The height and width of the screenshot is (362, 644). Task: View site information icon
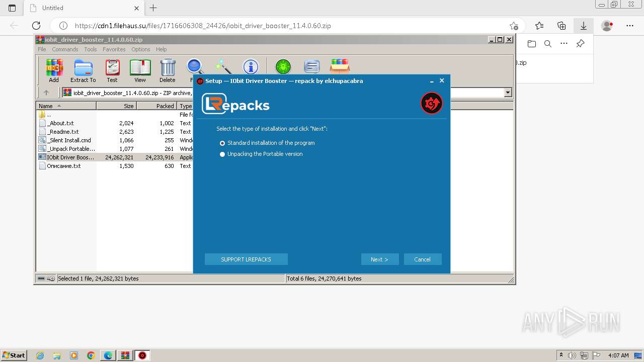[63, 26]
